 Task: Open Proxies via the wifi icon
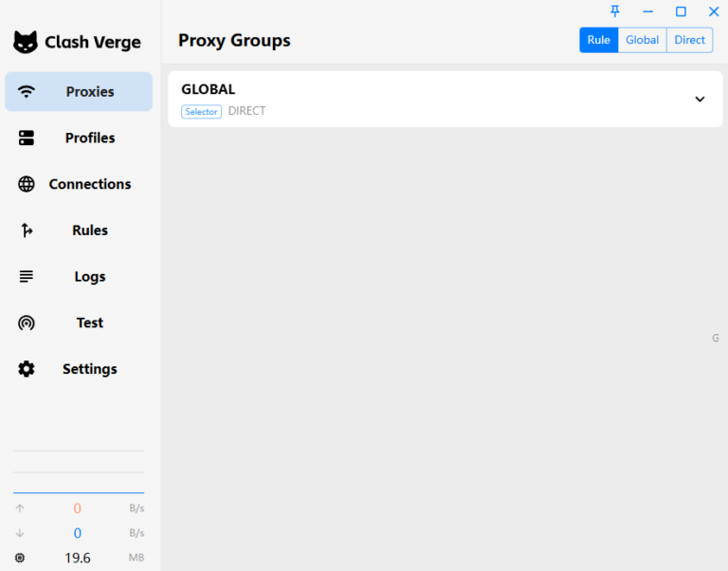(x=27, y=92)
